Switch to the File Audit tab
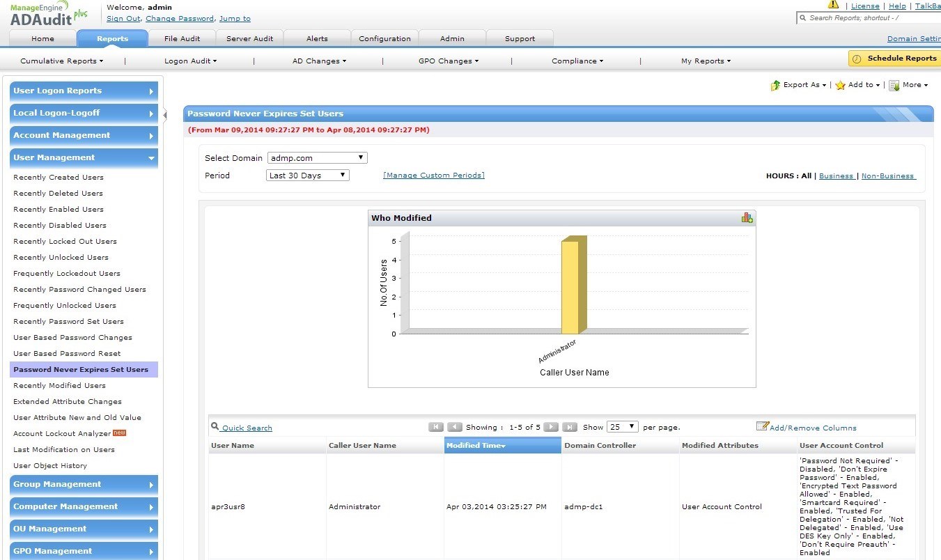Screen dimensions: 941x560 coord(182,39)
